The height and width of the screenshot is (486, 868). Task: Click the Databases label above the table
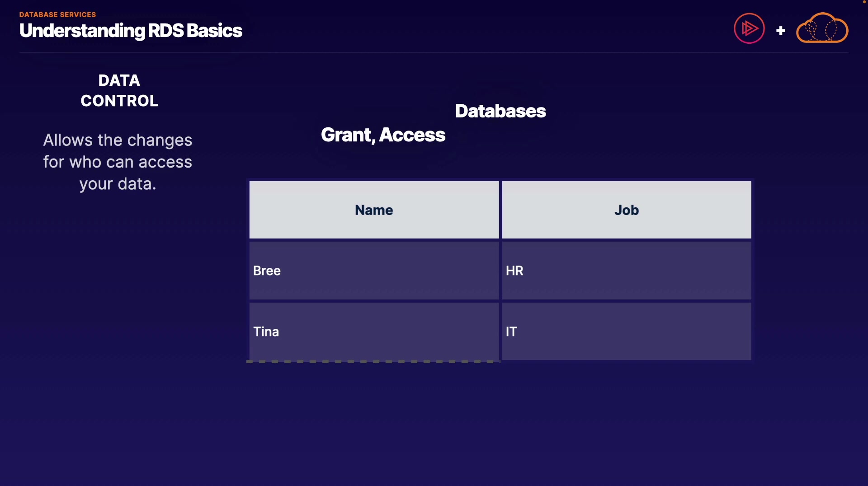pos(500,111)
